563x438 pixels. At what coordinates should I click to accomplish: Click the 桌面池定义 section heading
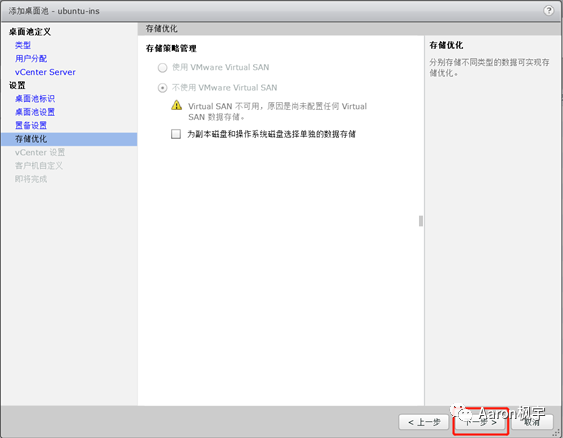(30, 32)
